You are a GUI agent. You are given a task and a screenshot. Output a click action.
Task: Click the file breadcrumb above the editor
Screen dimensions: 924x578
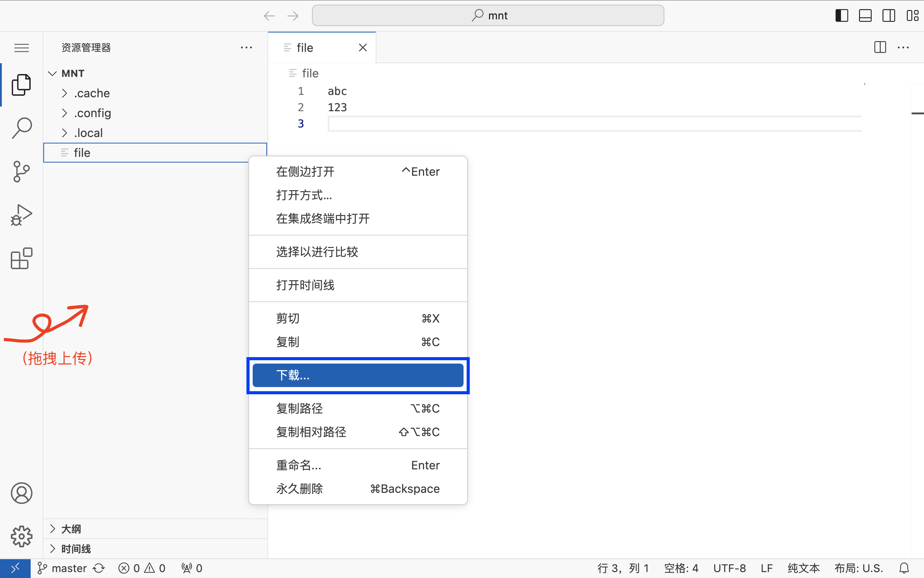pyautogui.click(x=304, y=73)
